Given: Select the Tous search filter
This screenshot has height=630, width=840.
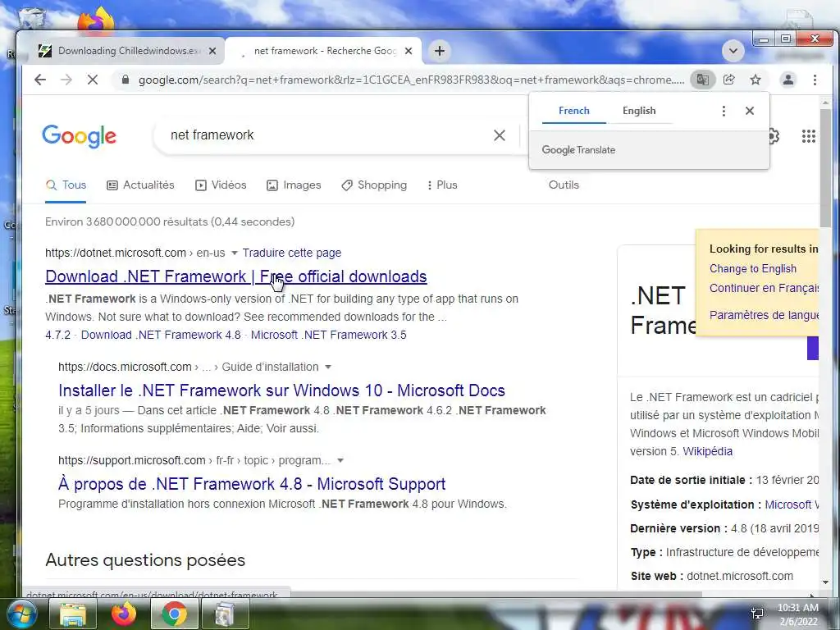Looking at the screenshot, I should pos(66,185).
